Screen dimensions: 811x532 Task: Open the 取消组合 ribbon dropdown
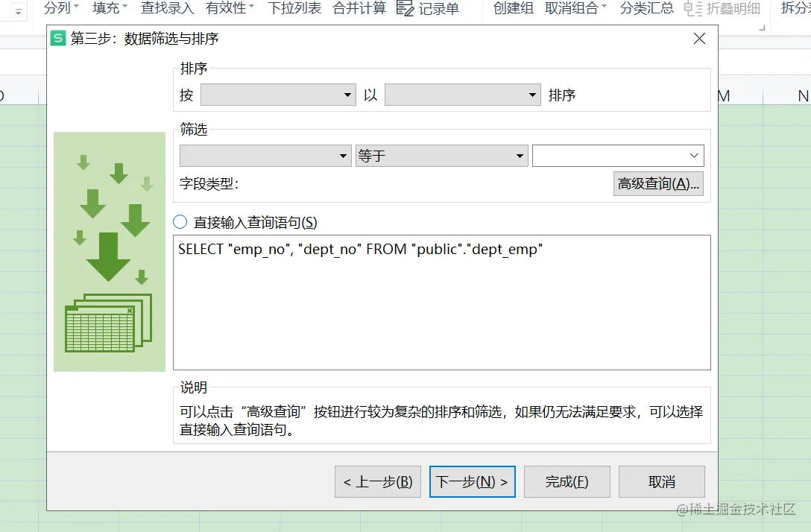(575, 7)
